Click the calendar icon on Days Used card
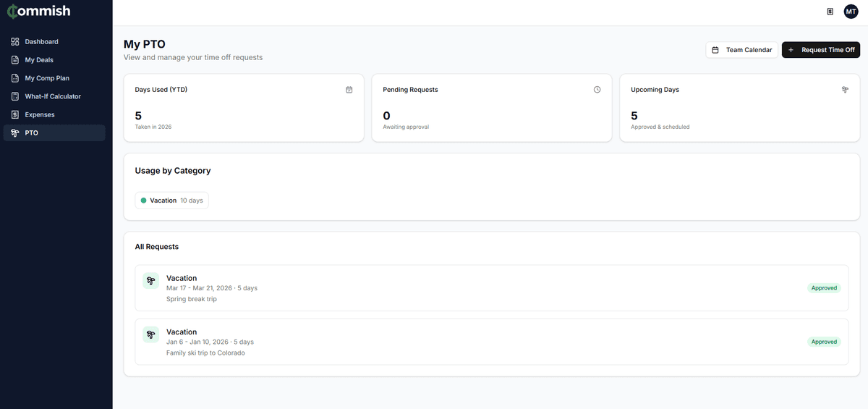Viewport: 868px width, 409px height. 349,90
